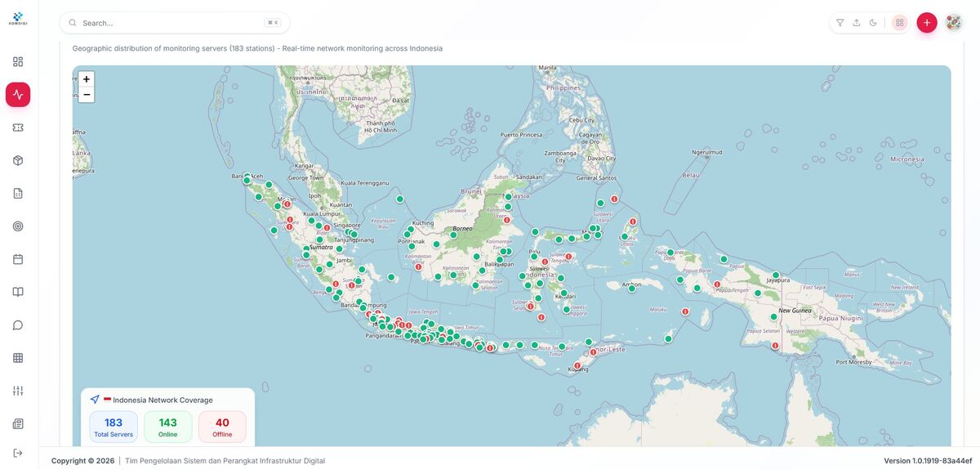Screen dimensions: 980x470
Task: Click "Version 1.0.1919-83a44ef" text
Action: click(928, 461)
